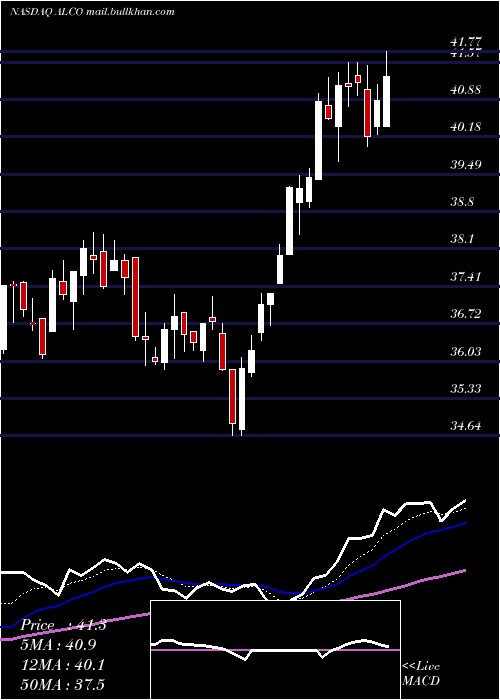Click the 38.1 price axis label
Viewport: 500px width, 700px height.
(462, 239)
